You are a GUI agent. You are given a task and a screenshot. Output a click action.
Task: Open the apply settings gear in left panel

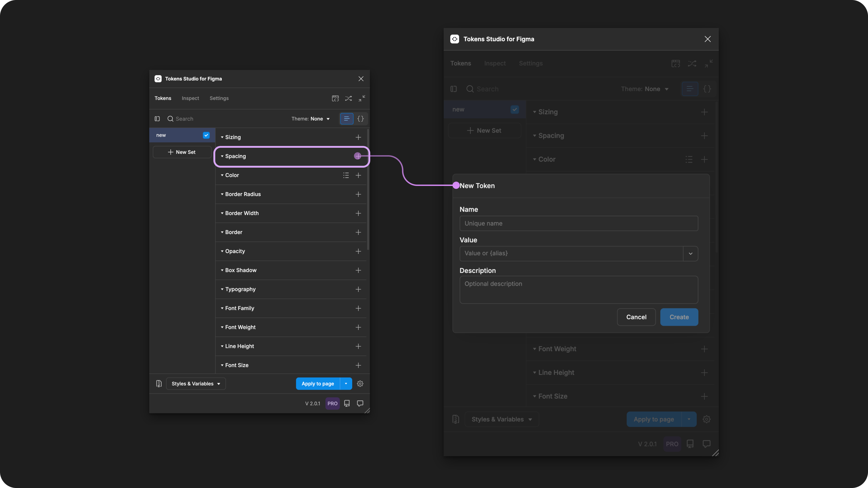(x=360, y=384)
